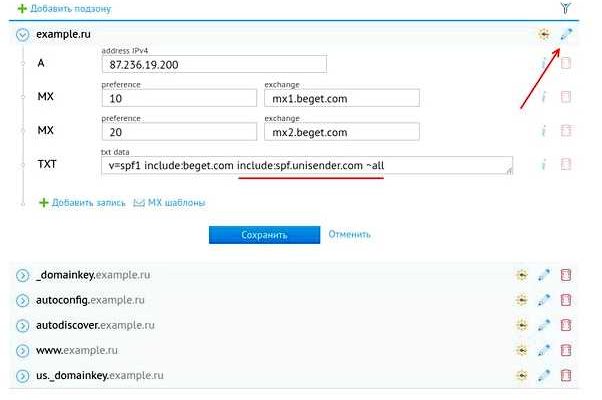Screen dimensions: 602x400
Task: Expand autodiscover.example.ru subzone
Action: [x=22, y=326]
